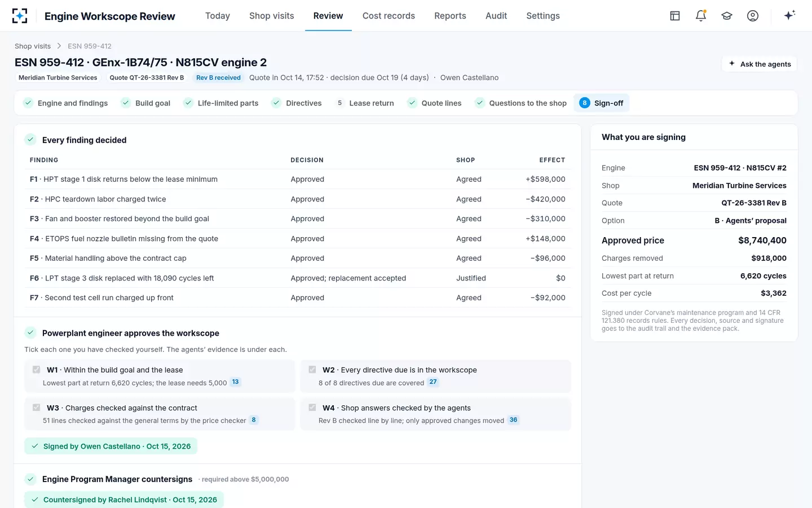Screen dimensions: 812x508
Task: Tick the W3 charges checked against contract checkbox
Action: click(36, 408)
